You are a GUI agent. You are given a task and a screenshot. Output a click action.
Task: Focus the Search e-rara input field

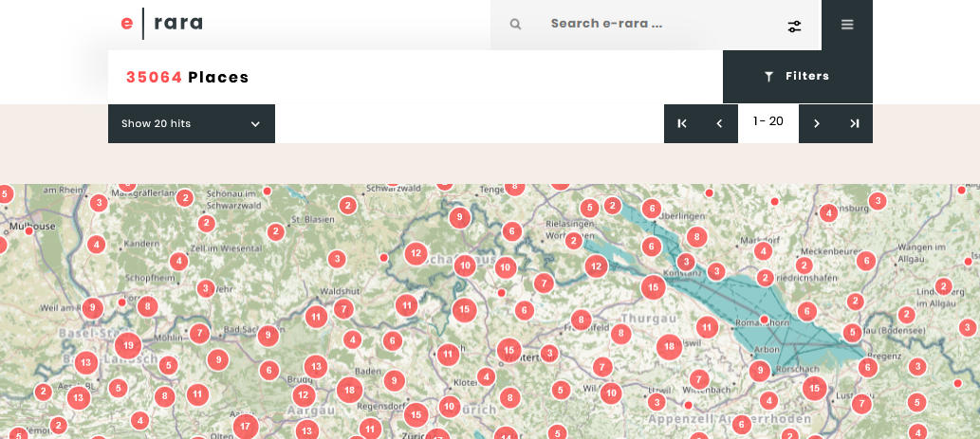point(656,24)
